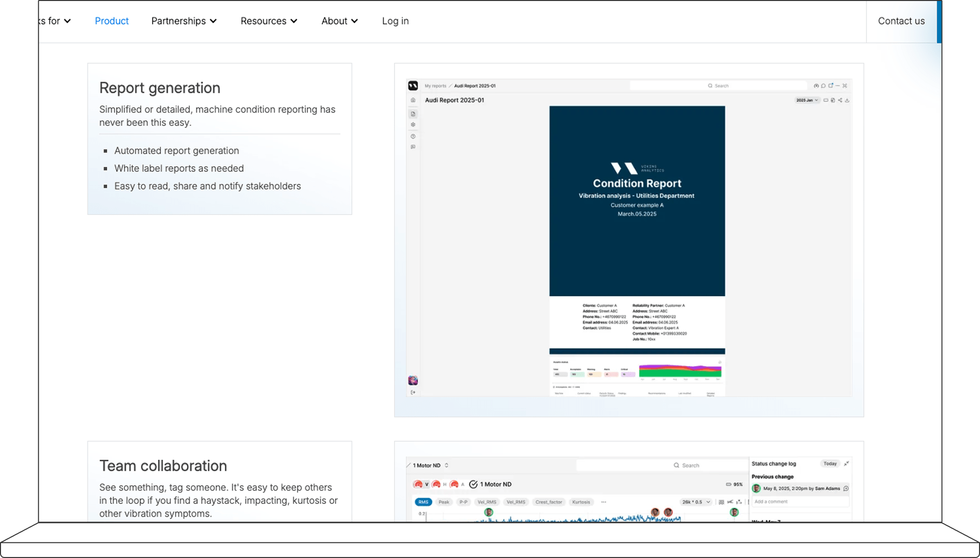Open the 2025 Jan period dropdown
980x558 pixels.
(x=807, y=100)
